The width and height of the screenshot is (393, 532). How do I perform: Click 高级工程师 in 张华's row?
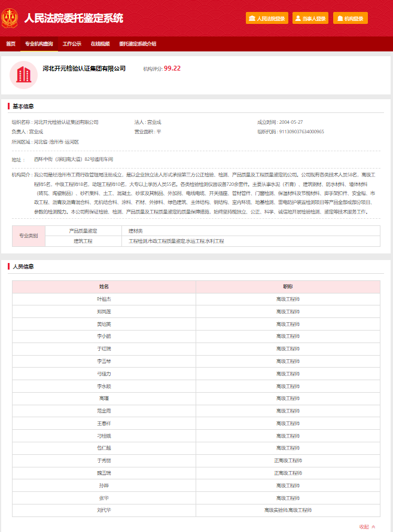pos(288,498)
